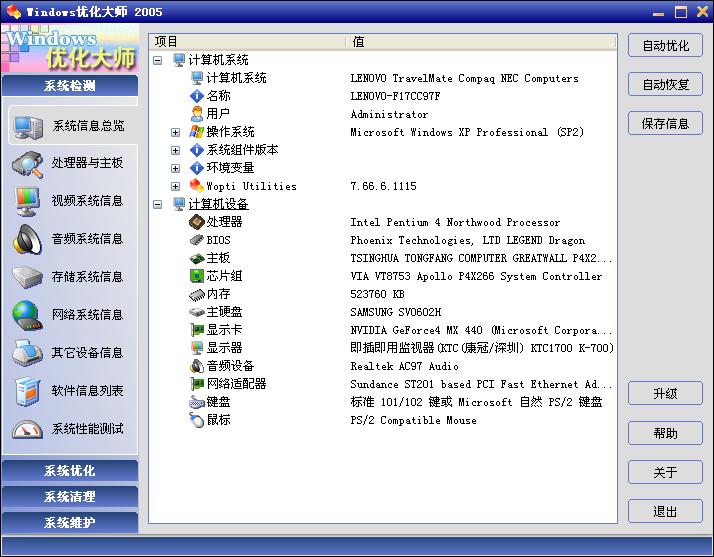Close the Windows优化大师 window
The height and width of the screenshot is (557, 714).
(x=702, y=12)
